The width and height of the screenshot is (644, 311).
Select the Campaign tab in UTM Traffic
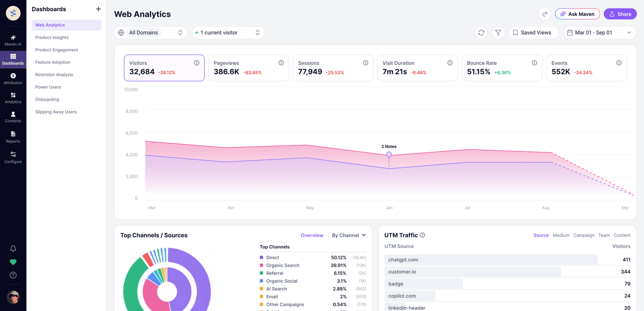point(584,235)
